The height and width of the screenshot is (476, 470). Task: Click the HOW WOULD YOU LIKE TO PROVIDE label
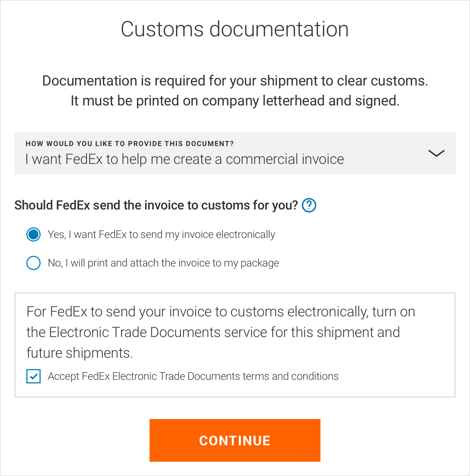click(130, 143)
